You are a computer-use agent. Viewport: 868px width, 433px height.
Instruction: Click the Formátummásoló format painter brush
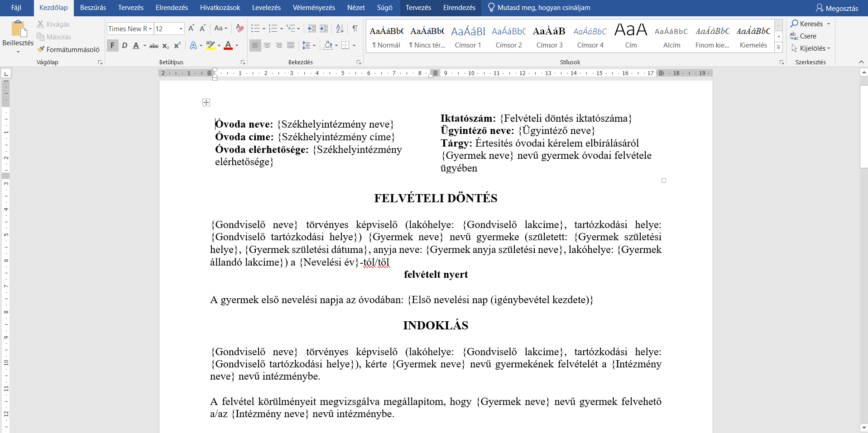(x=41, y=49)
